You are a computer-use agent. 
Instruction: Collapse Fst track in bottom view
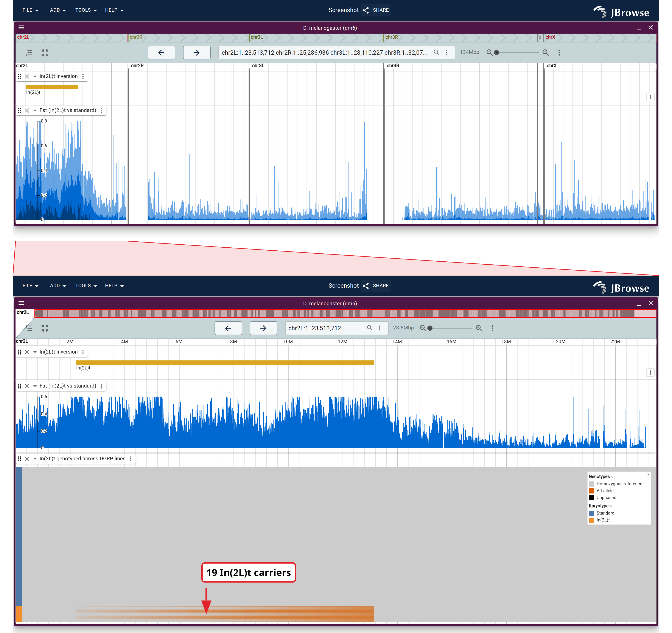pos(35,386)
